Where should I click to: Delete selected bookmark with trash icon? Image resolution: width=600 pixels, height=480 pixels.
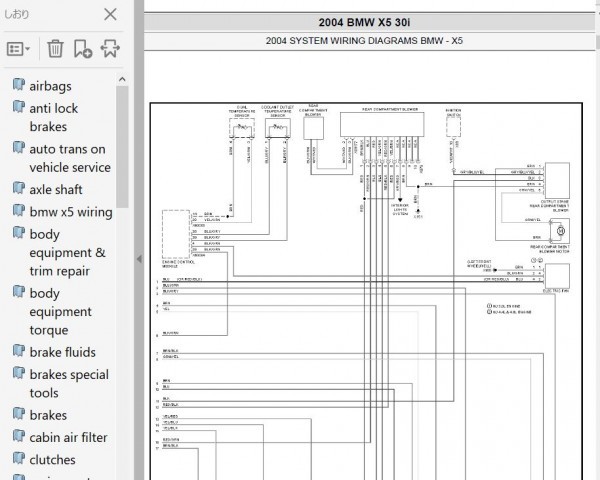tap(55, 49)
